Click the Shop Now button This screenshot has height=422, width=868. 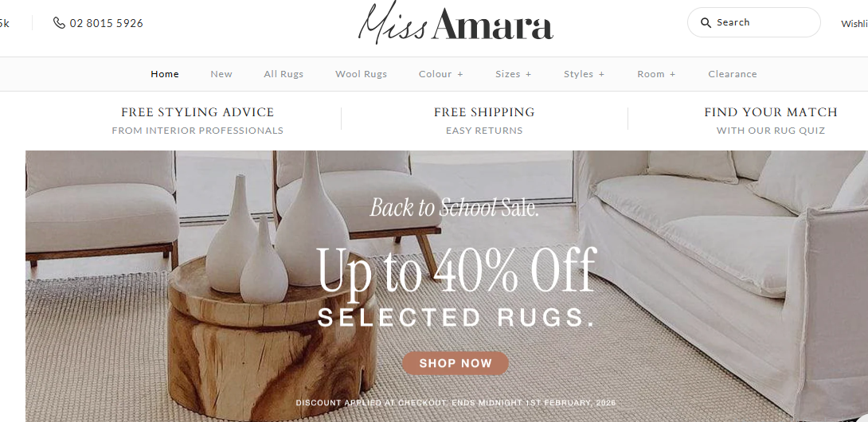(x=455, y=363)
